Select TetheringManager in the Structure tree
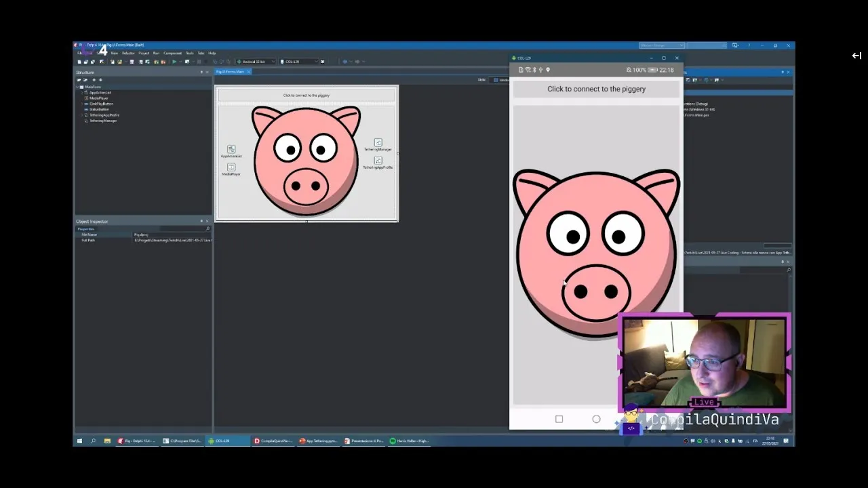This screenshot has height=488, width=868. click(x=103, y=121)
